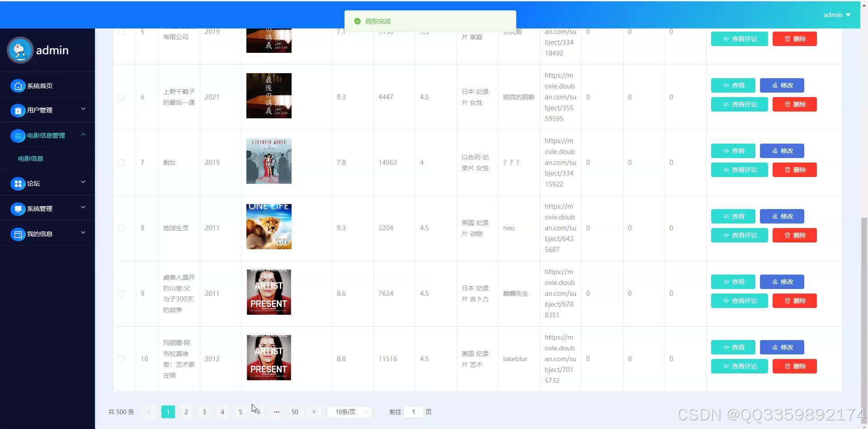Open 系统首页 menu item label
The height and width of the screenshot is (429, 868).
pyautogui.click(x=40, y=86)
